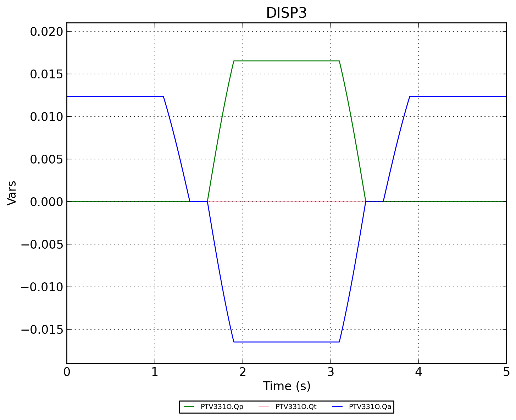Image resolution: width=516 pixels, height=420 pixels.
Task: Select the PTV331O.Qt legend label
Action: tap(296, 407)
